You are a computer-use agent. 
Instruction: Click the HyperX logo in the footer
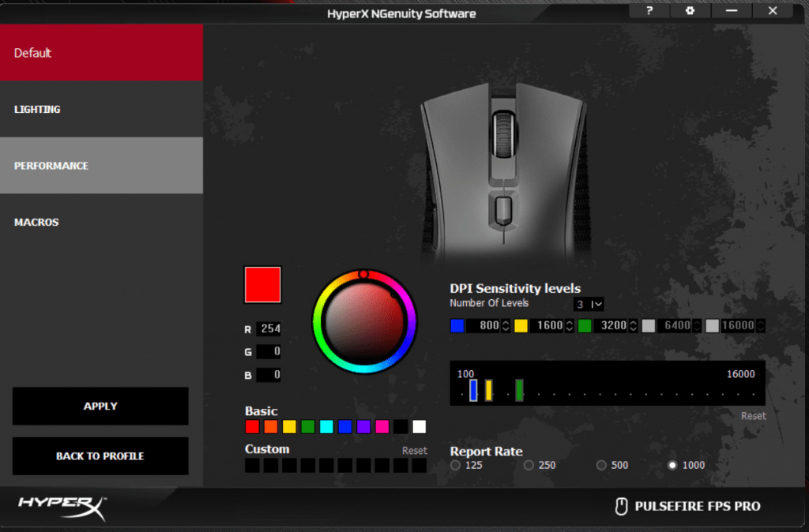[62, 508]
